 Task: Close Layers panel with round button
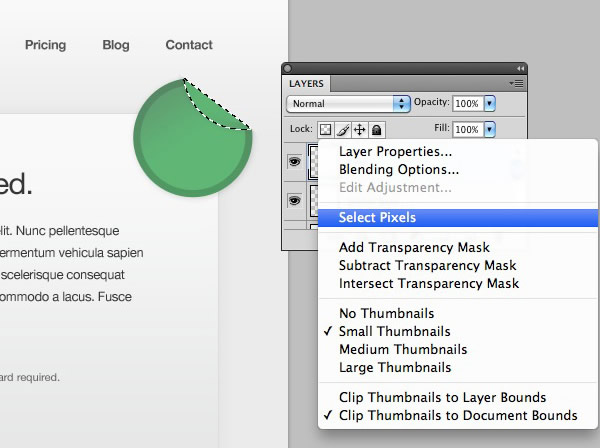tap(288, 68)
